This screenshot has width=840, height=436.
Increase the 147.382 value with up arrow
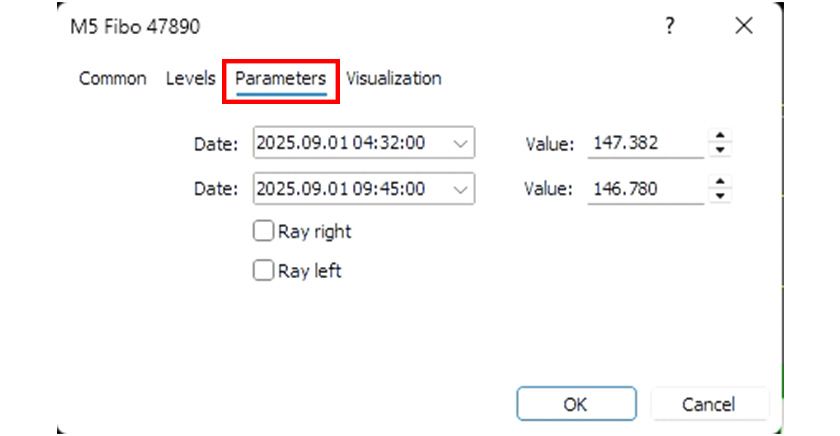(x=721, y=137)
